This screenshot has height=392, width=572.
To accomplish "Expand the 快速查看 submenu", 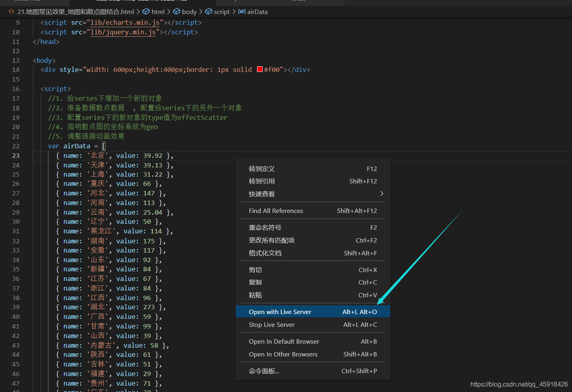I will click(x=313, y=194).
